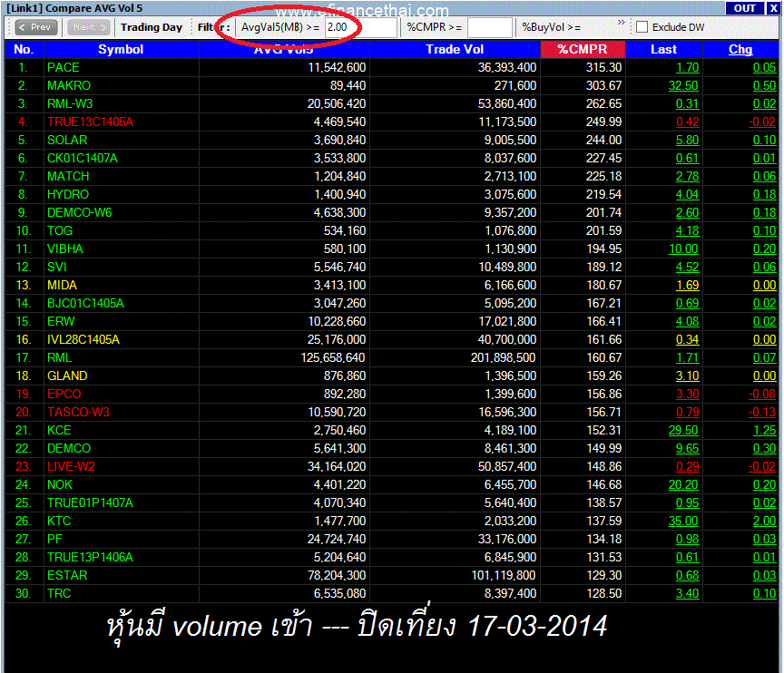The width and height of the screenshot is (784, 673).
Task: Sort by %CMPR column header
Action: coord(583,50)
